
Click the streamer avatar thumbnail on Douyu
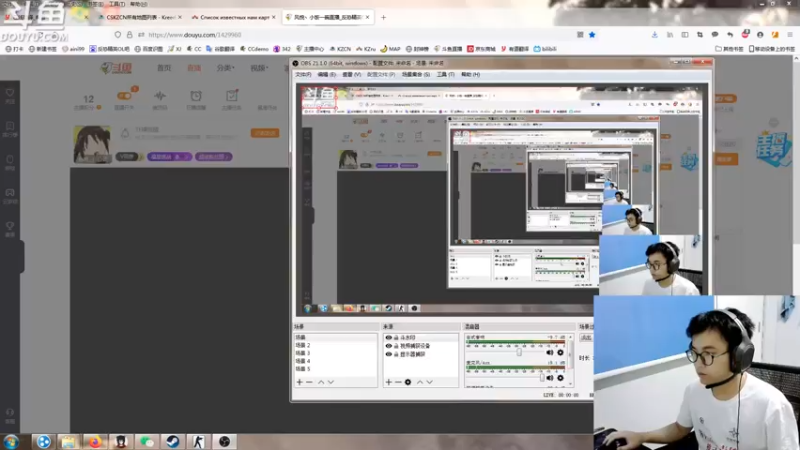click(x=92, y=144)
